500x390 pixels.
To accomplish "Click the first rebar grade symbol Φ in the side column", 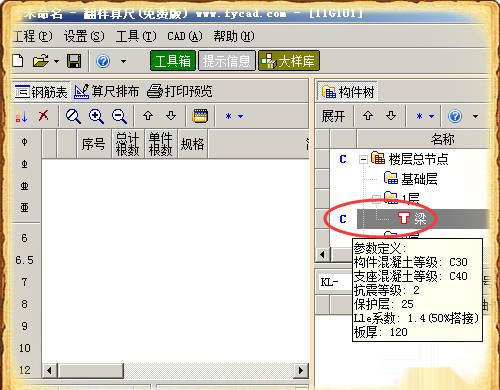I will tap(25, 142).
